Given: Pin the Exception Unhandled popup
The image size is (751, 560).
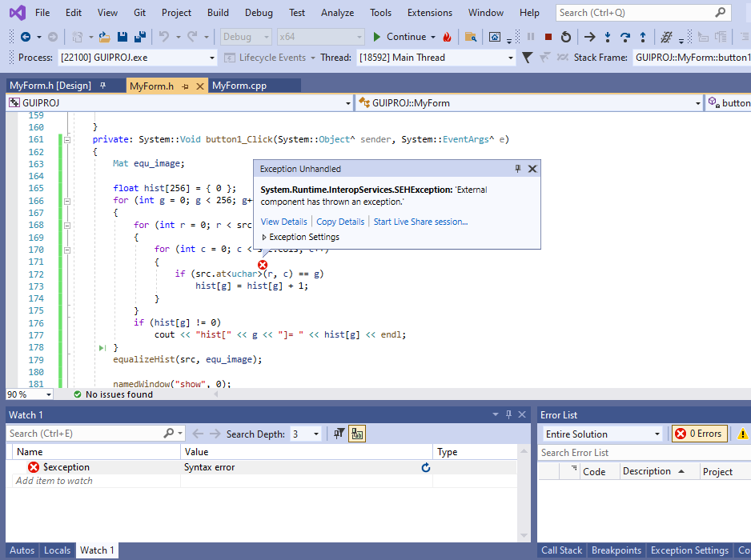Looking at the screenshot, I should coord(517,169).
